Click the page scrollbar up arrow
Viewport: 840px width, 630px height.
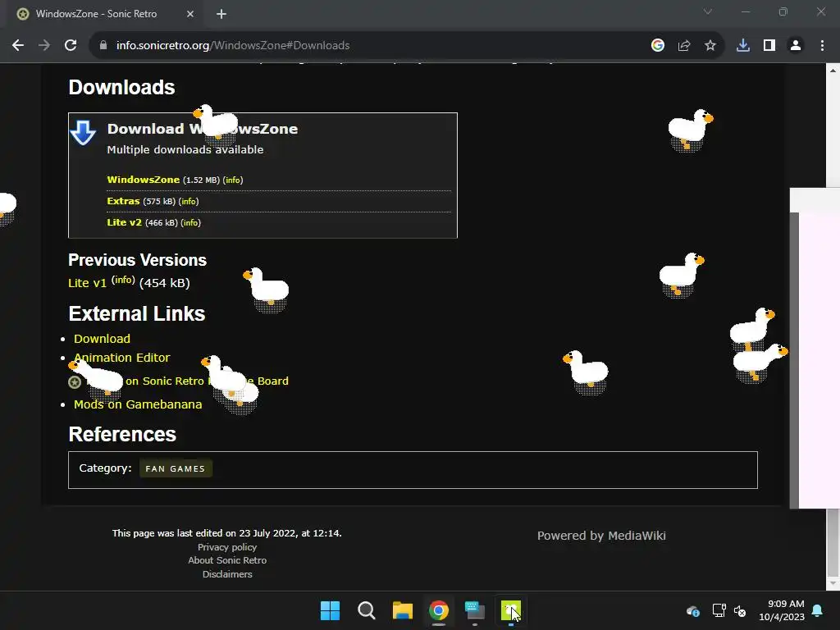(833, 70)
